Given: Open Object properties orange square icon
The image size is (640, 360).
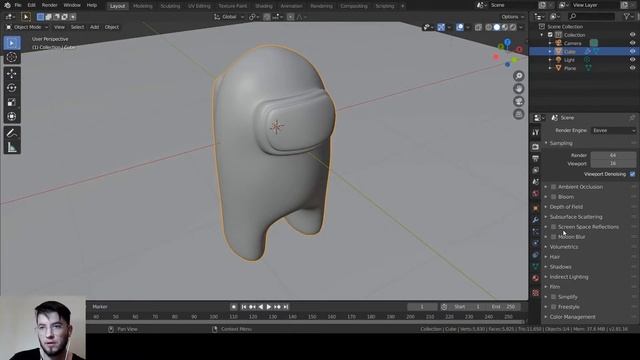Looking at the screenshot, I should point(536,208).
